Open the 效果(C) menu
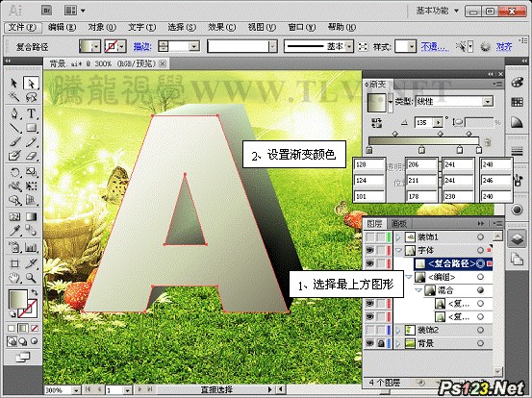The height and width of the screenshot is (398, 532). tap(221, 27)
